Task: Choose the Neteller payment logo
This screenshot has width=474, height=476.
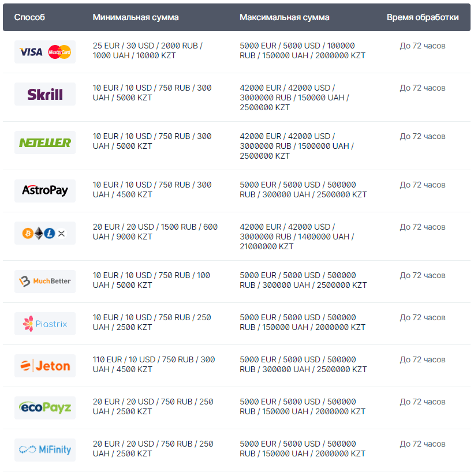Action: 45,143
